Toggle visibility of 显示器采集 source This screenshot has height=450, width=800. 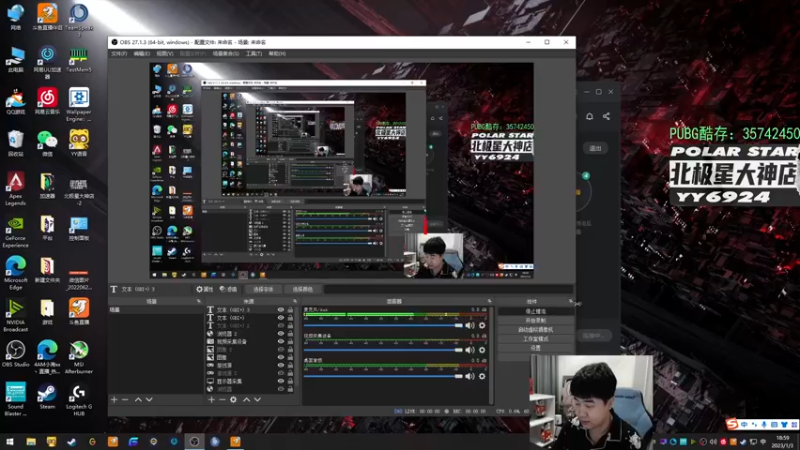(281, 381)
